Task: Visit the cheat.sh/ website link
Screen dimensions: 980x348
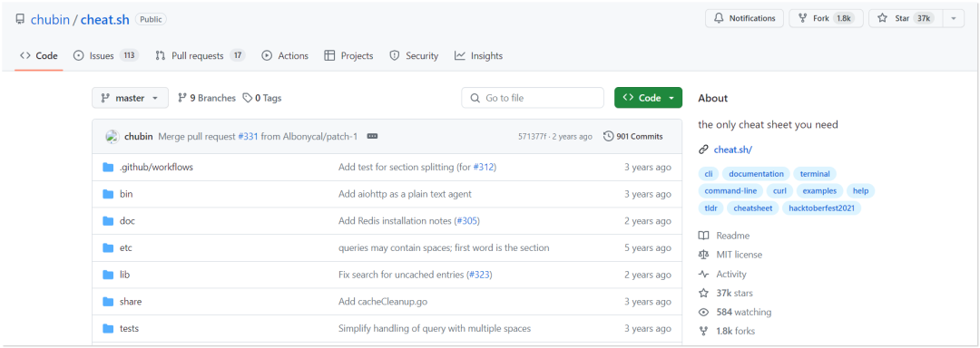Action: click(x=732, y=149)
